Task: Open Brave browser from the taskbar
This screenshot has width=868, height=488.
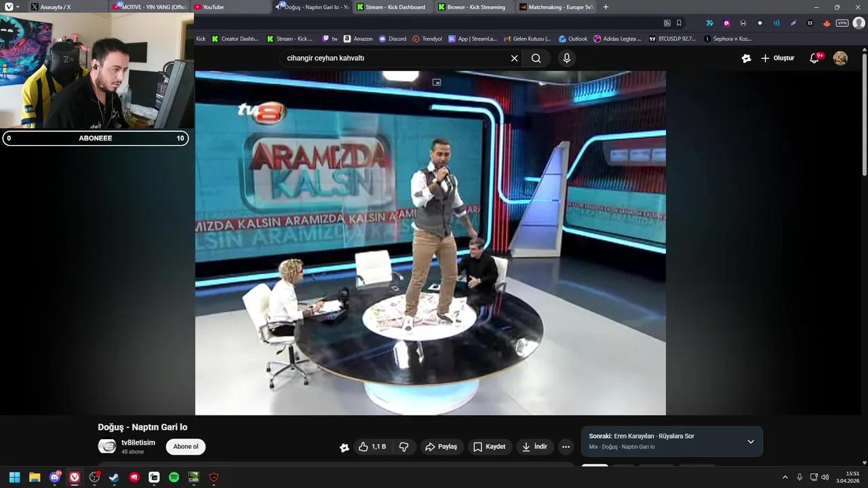Action: (214, 477)
